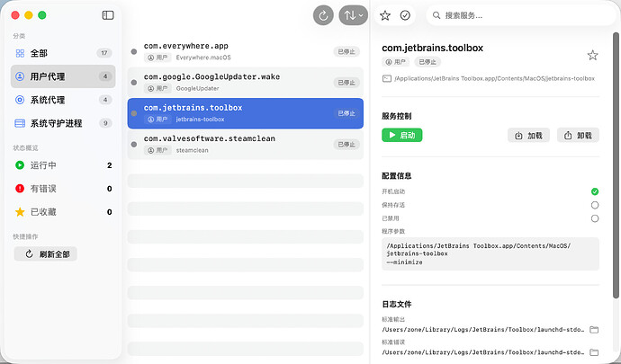This screenshot has width=621, height=364.
Task: Open the sort order dropdown
Action: pyautogui.click(x=354, y=15)
